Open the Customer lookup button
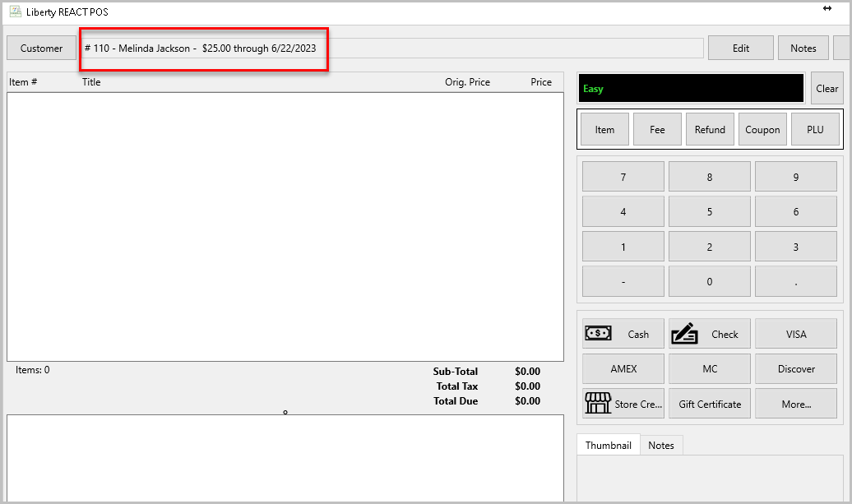852x504 pixels. [41, 49]
